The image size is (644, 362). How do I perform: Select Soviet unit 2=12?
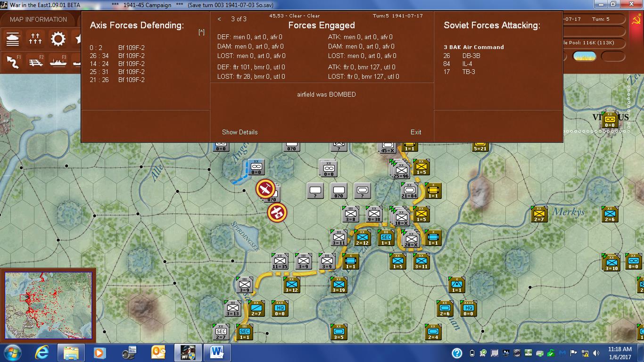[x=362, y=238]
